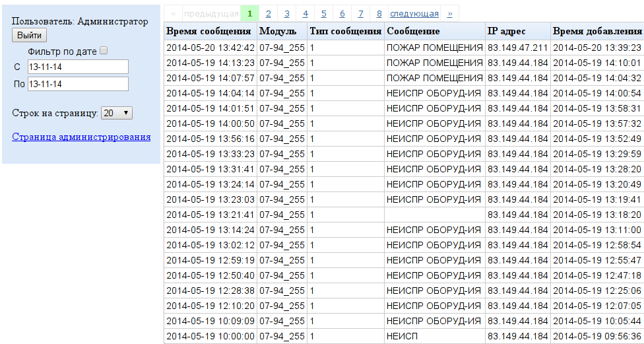This screenshot has width=644, height=344.
Task: Sort by Время сообщения column header
Action: tap(209, 31)
